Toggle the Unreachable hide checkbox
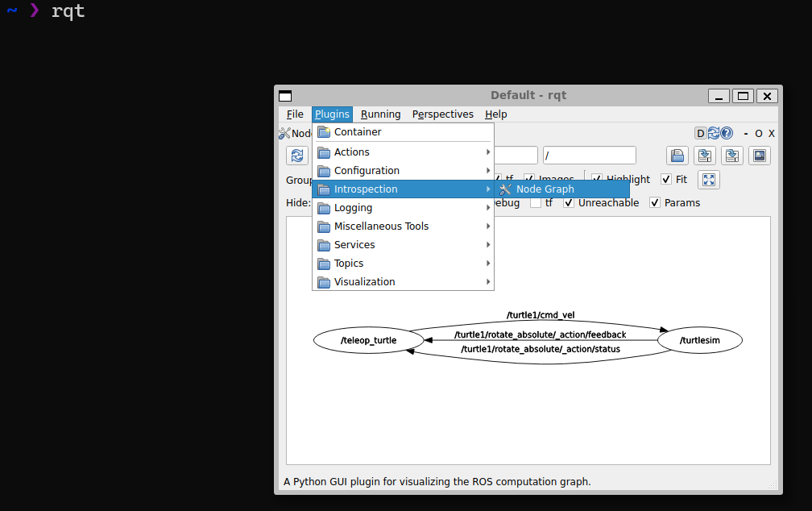 point(569,202)
